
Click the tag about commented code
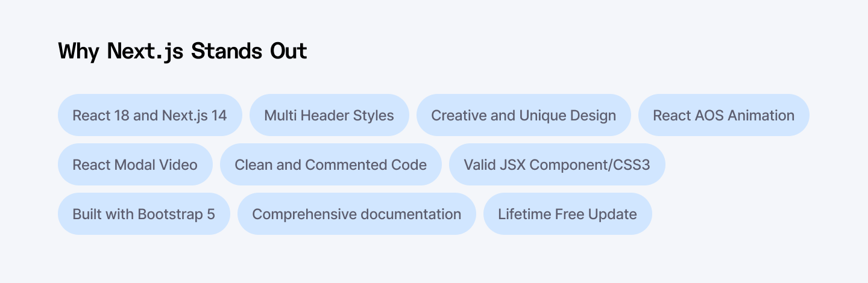point(330,164)
